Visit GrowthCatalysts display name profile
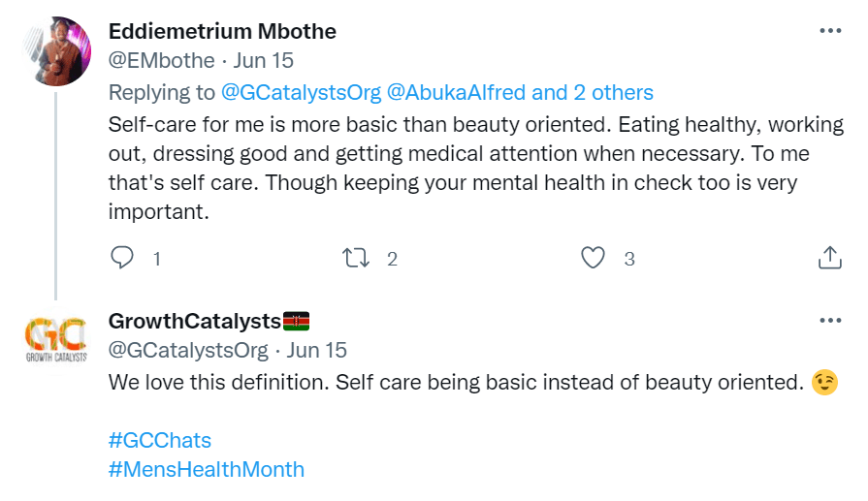The image size is (868, 501). tap(194, 321)
